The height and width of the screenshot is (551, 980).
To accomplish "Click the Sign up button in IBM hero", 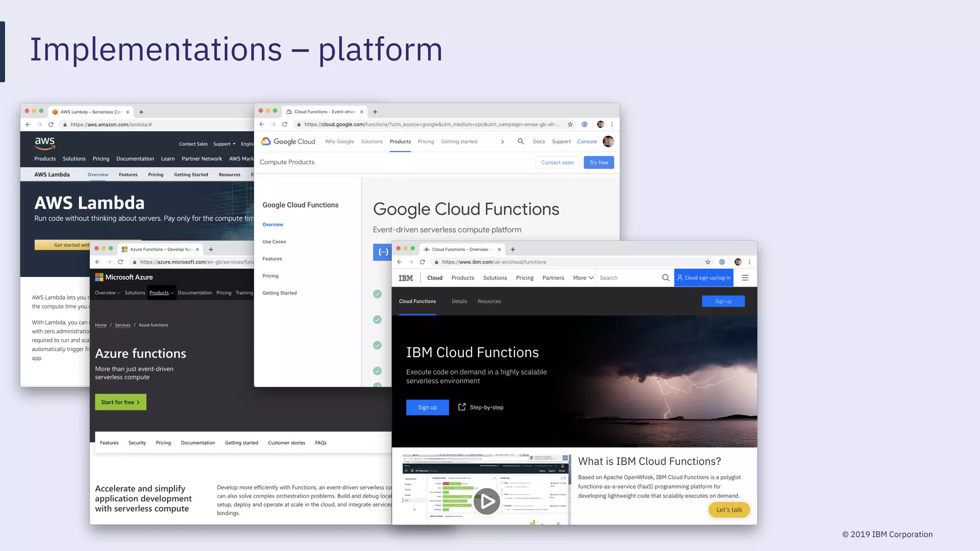I will coord(427,408).
